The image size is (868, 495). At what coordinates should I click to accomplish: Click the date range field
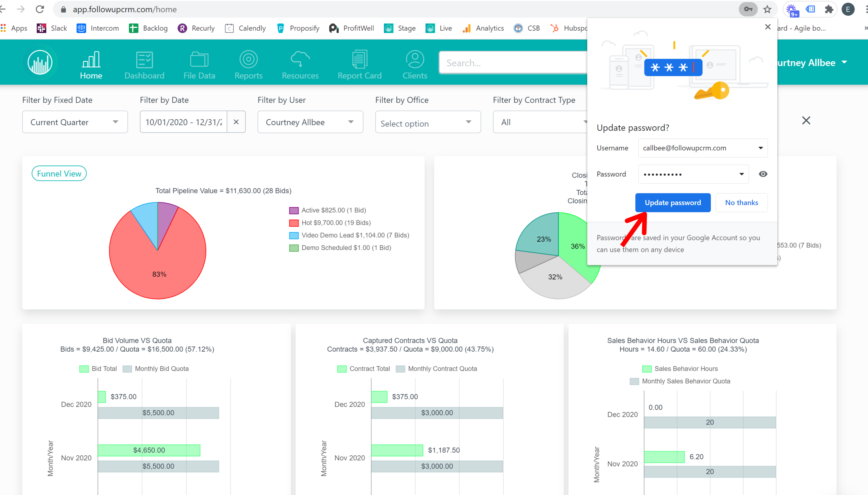[184, 122]
